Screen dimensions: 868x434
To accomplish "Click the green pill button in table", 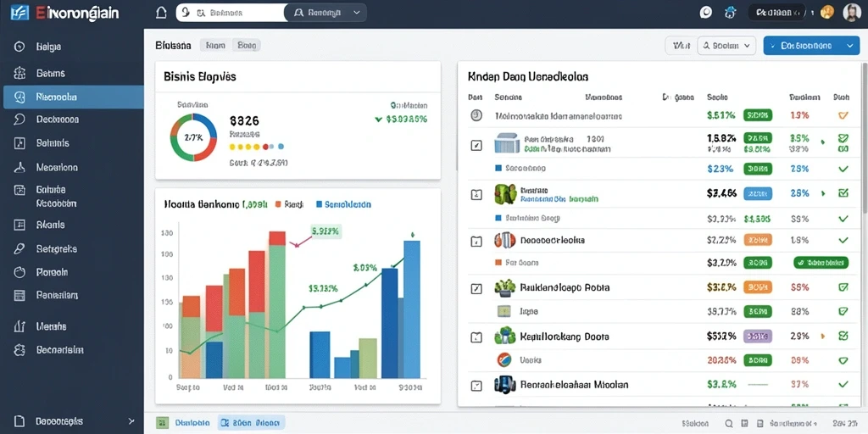I will (821, 263).
